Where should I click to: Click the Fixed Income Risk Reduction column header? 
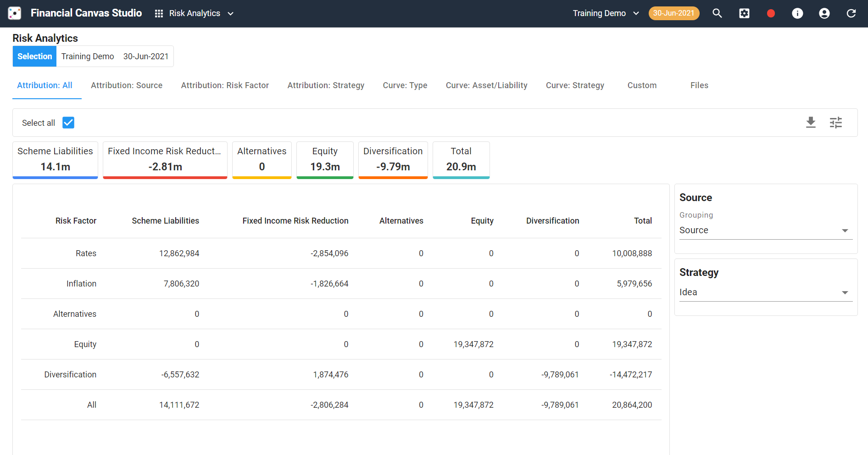tap(295, 221)
